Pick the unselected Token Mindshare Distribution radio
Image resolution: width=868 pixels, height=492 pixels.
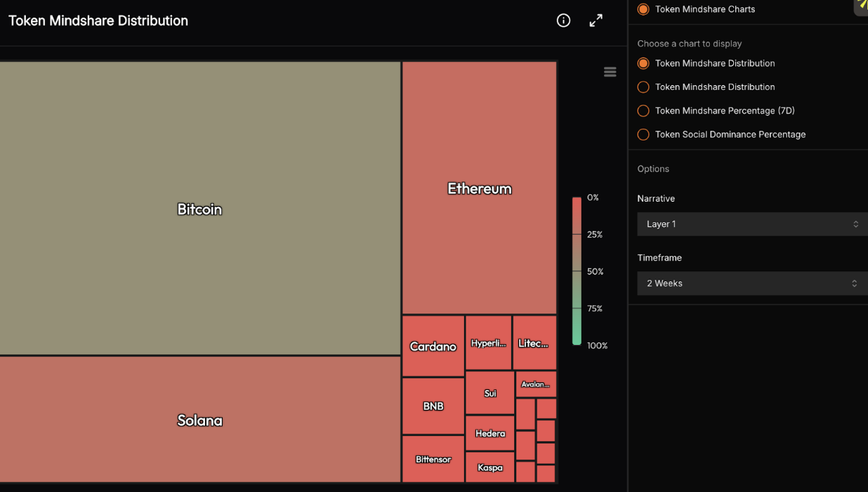[x=643, y=87]
